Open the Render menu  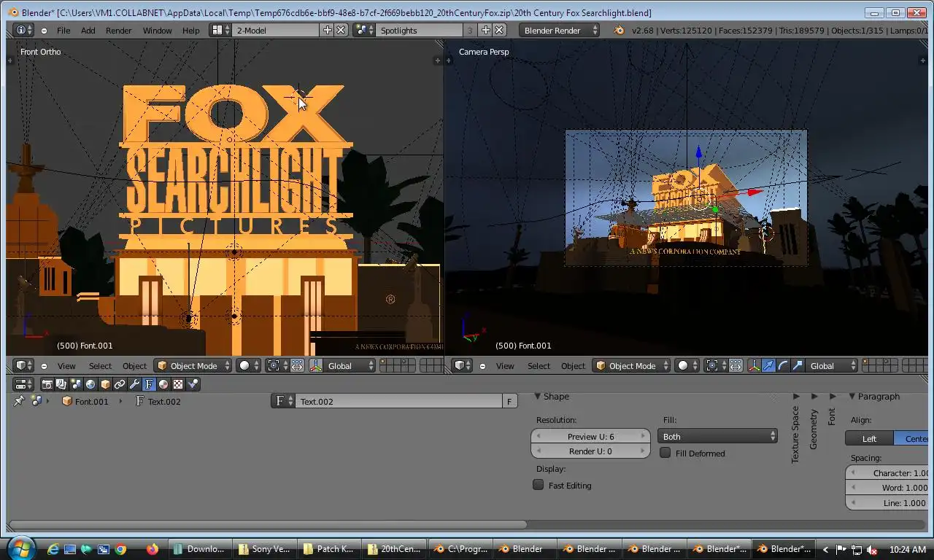click(119, 31)
